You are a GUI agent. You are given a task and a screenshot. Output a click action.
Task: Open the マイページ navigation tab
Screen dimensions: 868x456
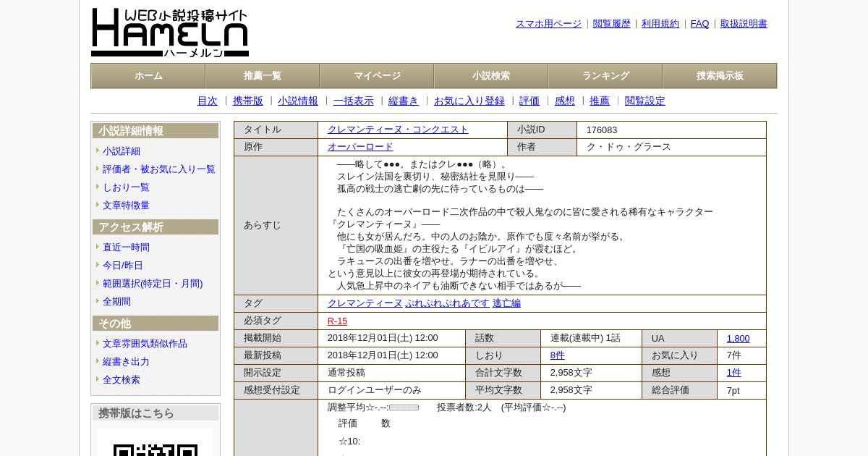coord(377,76)
